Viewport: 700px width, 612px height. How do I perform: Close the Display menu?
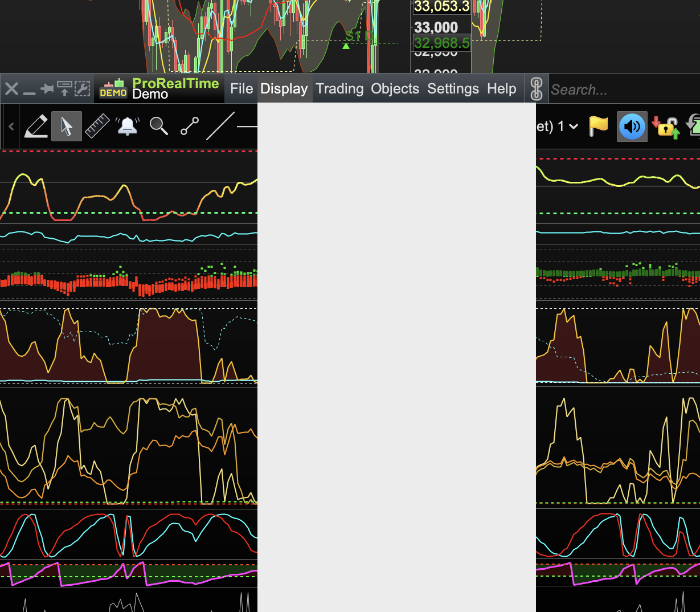[x=284, y=89]
